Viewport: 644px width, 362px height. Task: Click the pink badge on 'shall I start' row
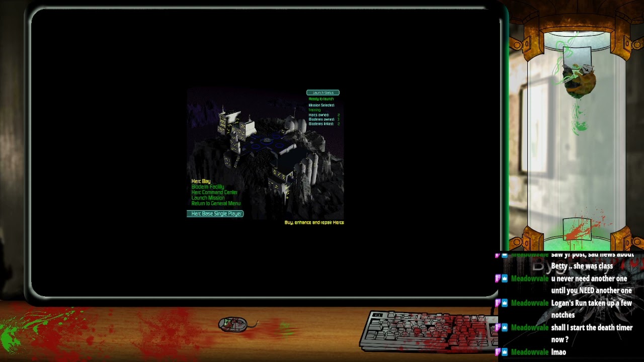click(x=498, y=328)
